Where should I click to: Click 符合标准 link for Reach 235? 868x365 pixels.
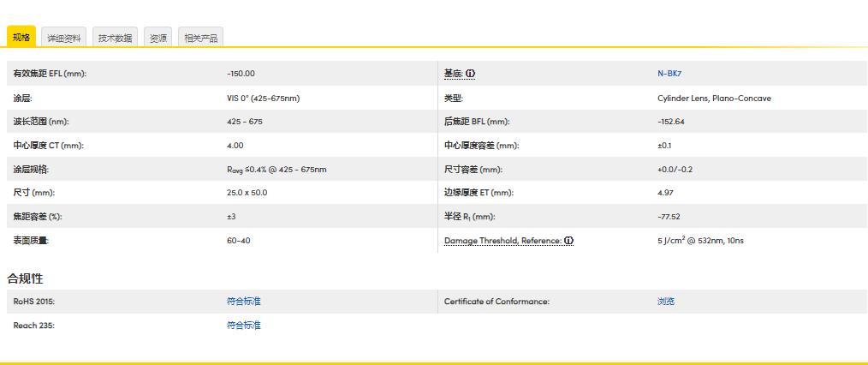244,326
